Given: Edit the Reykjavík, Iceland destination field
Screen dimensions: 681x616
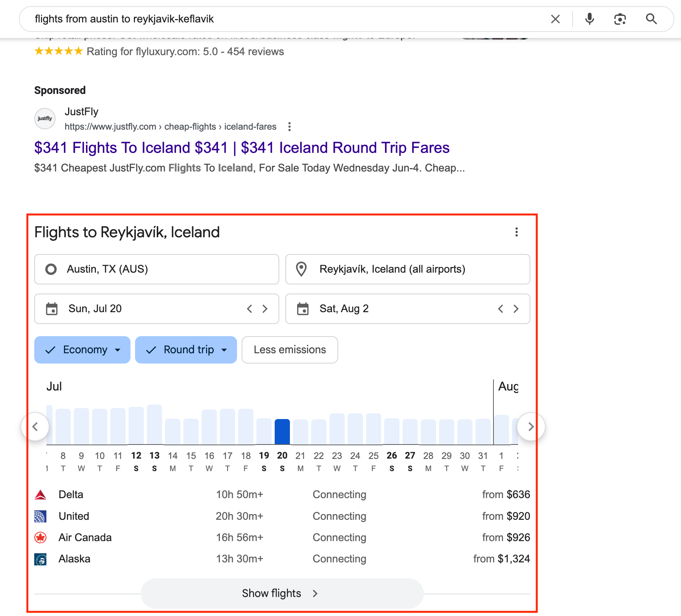Looking at the screenshot, I should pos(407,269).
